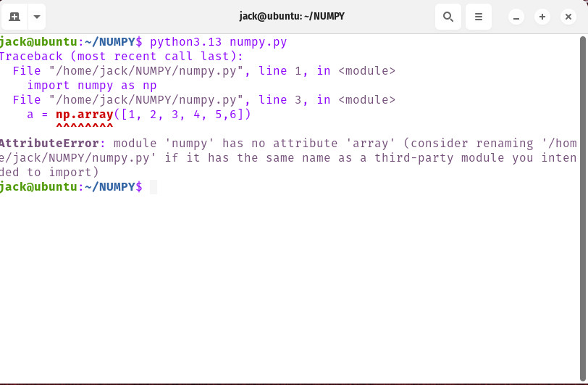Minimize the terminal window
Screen dimensions: 588x385
516,17
